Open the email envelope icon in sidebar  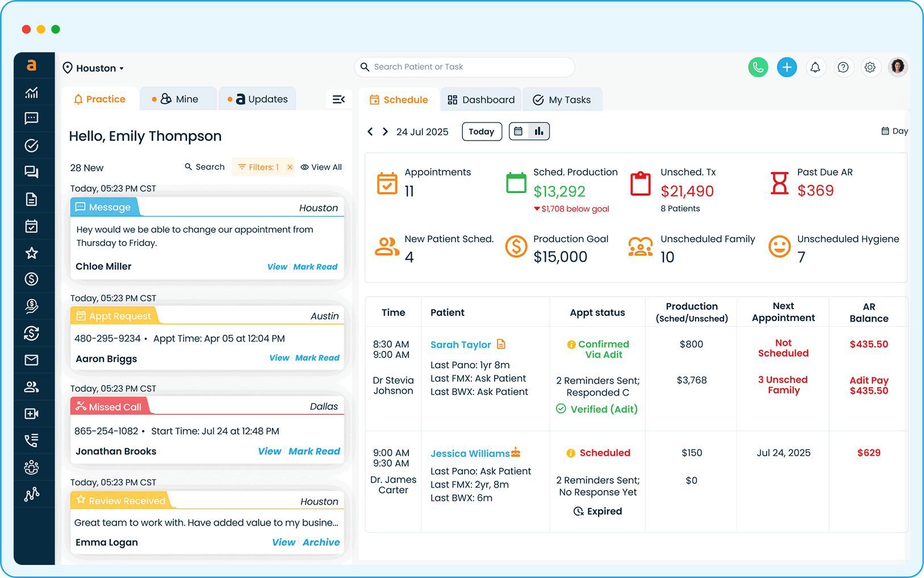tap(32, 360)
